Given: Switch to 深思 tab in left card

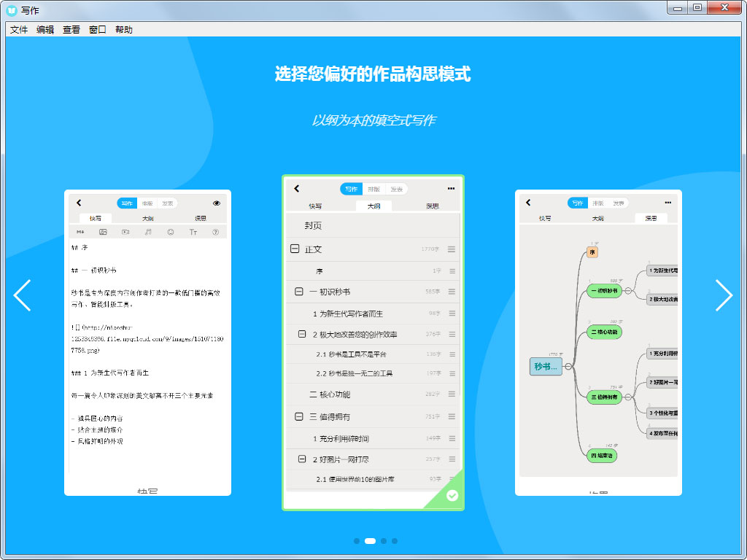Looking at the screenshot, I should tap(201, 218).
